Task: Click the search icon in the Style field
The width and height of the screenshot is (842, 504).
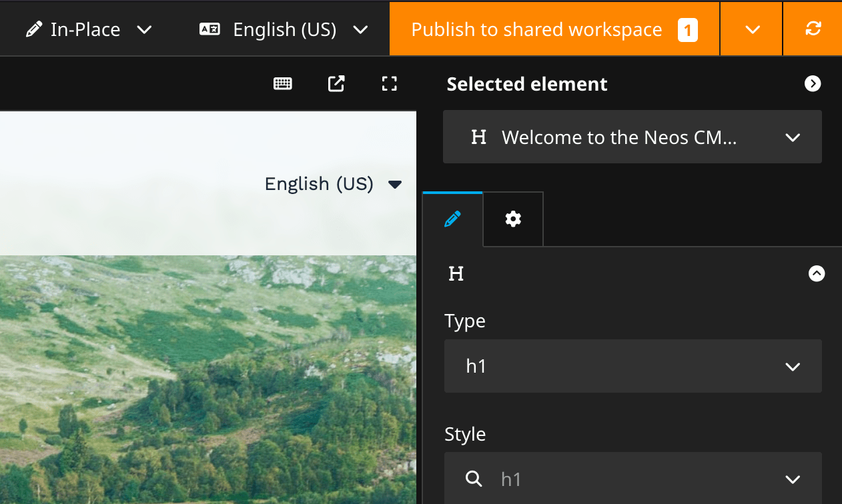Action: [x=474, y=479]
